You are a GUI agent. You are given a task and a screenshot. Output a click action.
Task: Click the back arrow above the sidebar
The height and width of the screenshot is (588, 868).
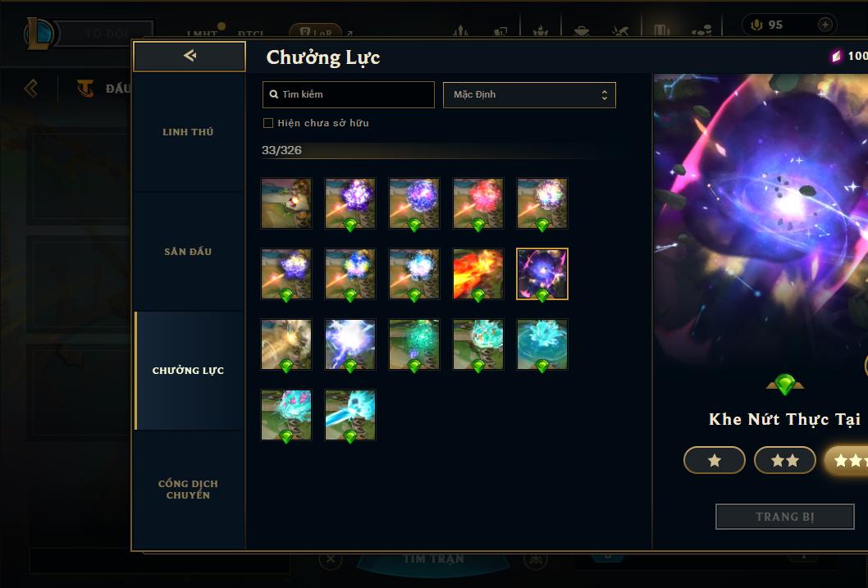click(190, 56)
